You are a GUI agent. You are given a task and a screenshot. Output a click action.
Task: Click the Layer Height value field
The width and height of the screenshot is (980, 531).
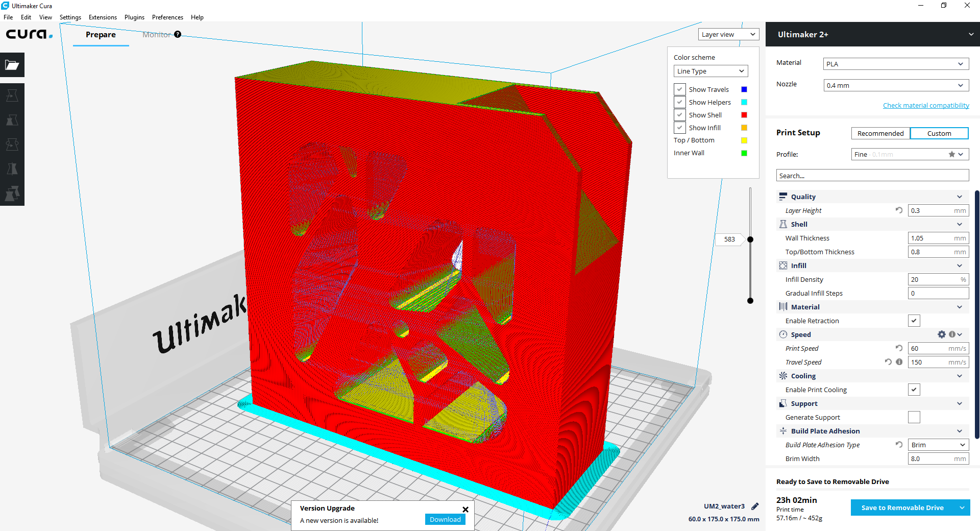coord(938,210)
